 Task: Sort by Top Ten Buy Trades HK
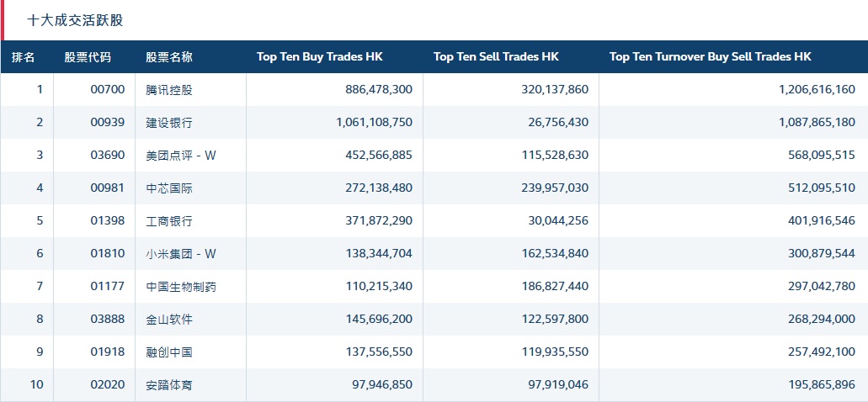pyautogui.click(x=320, y=57)
